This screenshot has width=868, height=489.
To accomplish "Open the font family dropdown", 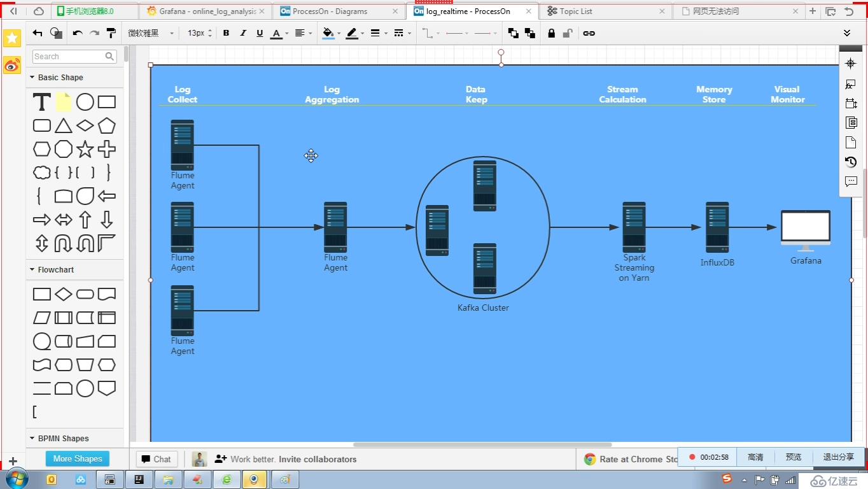I will click(151, 33).
